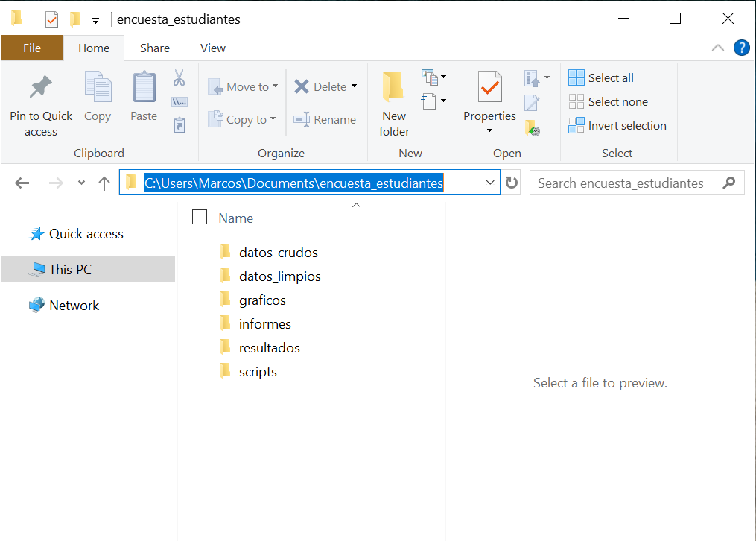Go back with the left arrow
756x541 pixels.
pyautogui.click(x=22, y=183)
